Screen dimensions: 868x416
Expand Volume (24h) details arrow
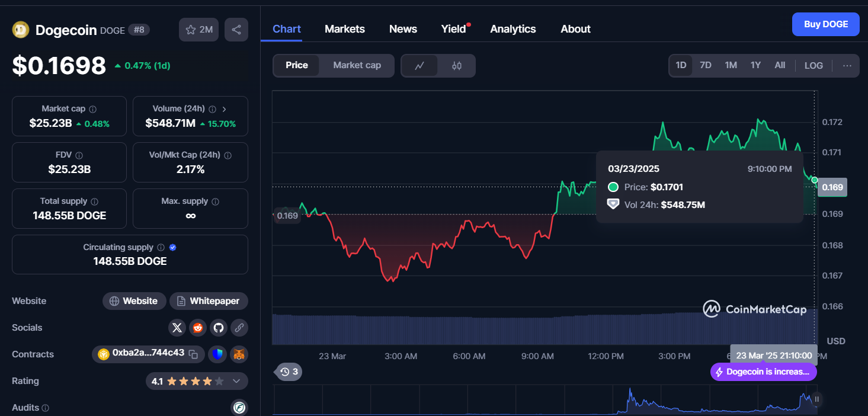coord(224,109)
